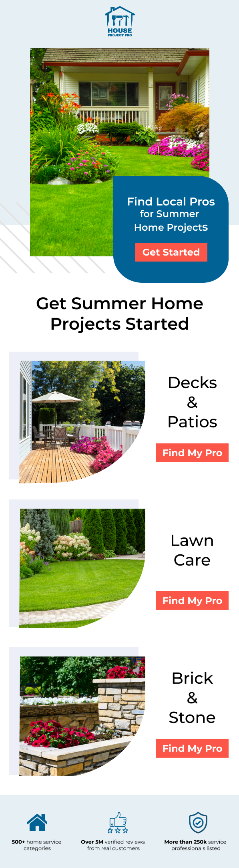Screen dimensions: 239x868
Task: Click the Lawn Care heading
Action: coord(192,550)
